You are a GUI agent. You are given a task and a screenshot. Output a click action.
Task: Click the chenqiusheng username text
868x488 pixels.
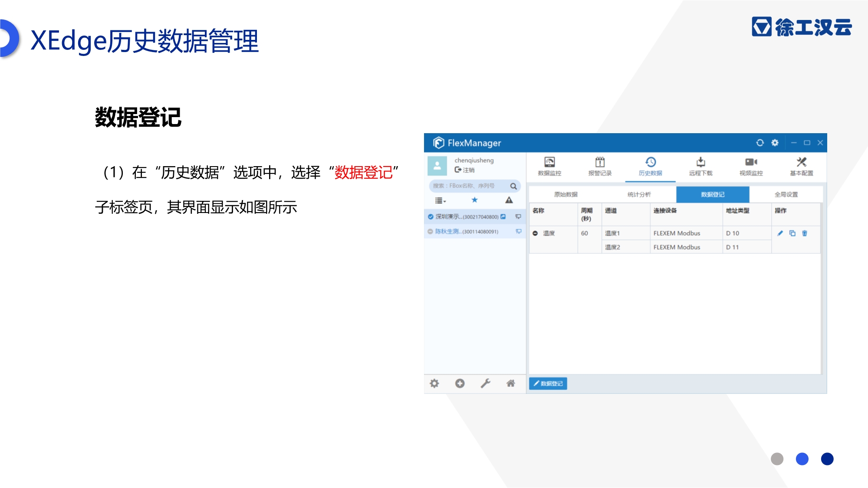pos(474,160)
